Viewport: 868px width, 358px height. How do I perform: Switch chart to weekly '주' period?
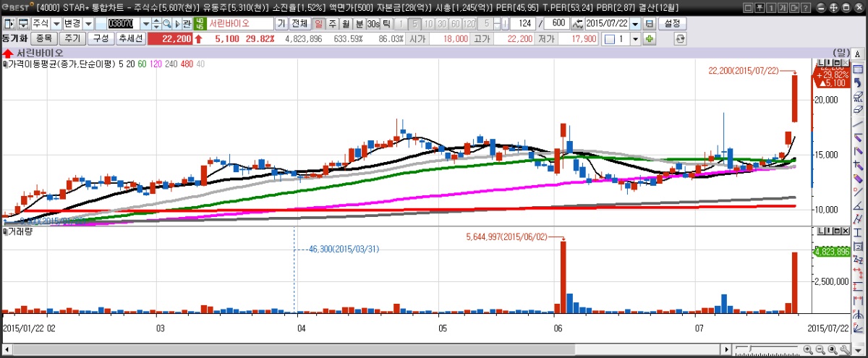[332, 24]
